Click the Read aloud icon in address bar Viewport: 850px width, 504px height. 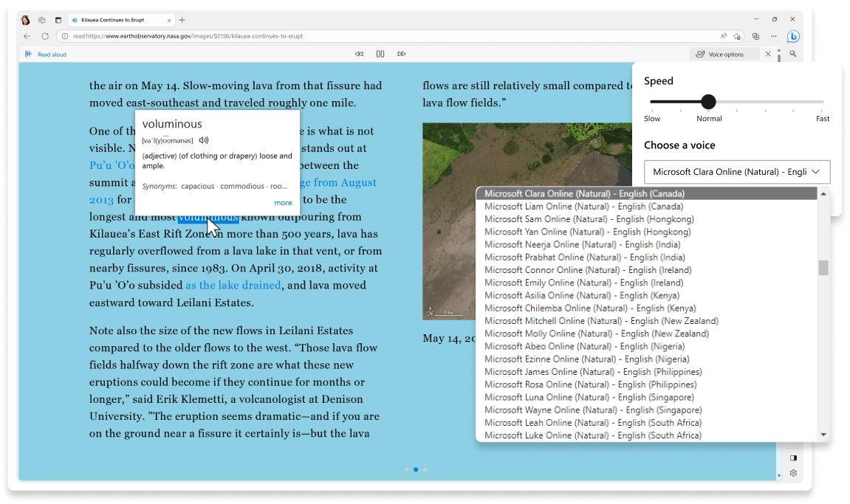coord(723,36)
